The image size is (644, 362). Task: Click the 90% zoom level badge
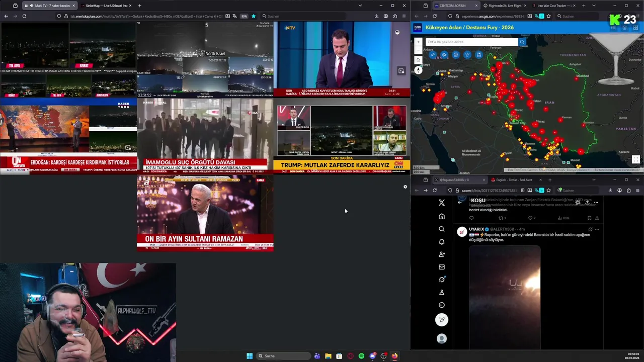pyautogui.click(x=244, y=16)
